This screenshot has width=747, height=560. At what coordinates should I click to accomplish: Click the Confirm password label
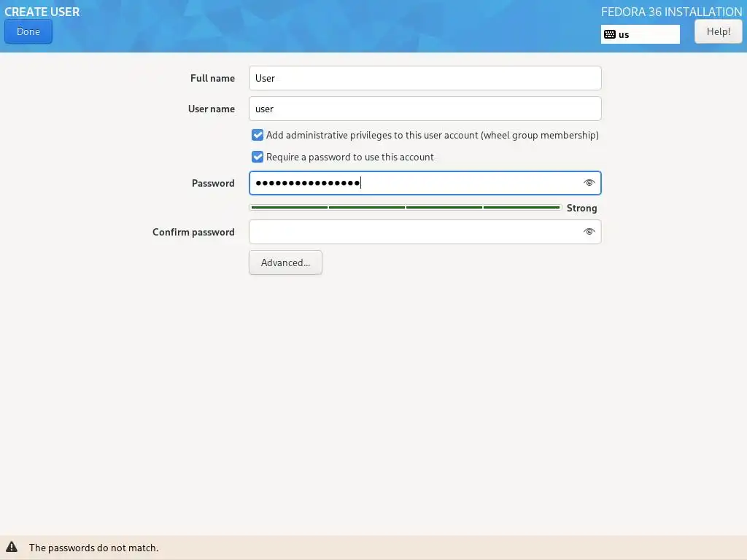pos(193,232)
